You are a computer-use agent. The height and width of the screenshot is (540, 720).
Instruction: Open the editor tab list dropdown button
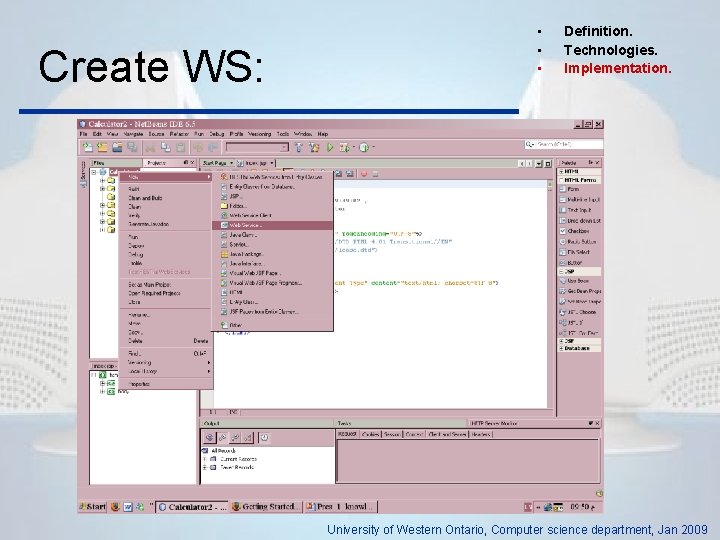pyautogui.click(x=539, y=163)
